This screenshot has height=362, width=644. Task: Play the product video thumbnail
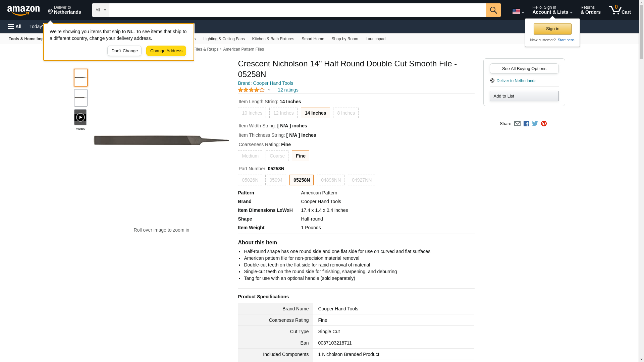[80, 117]
